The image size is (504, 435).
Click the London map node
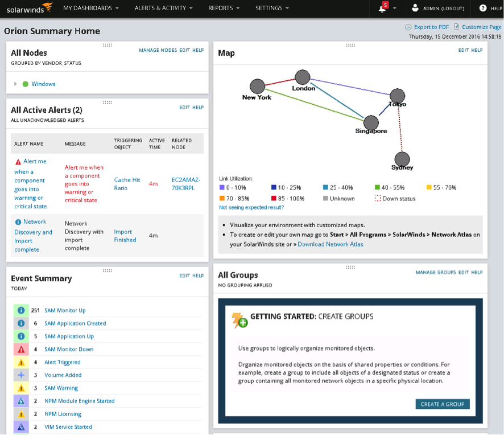[x=303, y=77]
